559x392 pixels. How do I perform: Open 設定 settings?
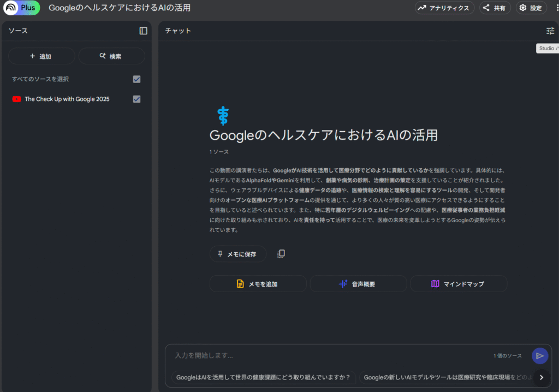[531, 8]
